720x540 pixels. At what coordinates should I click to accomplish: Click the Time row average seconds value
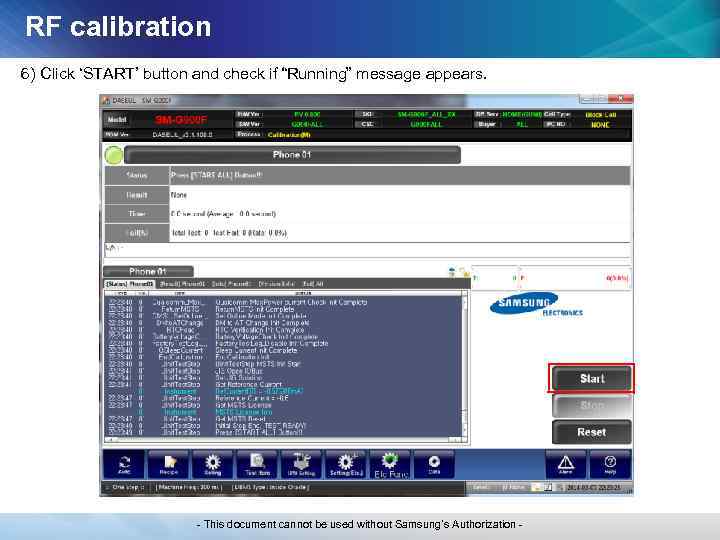(x=224, y=214)
